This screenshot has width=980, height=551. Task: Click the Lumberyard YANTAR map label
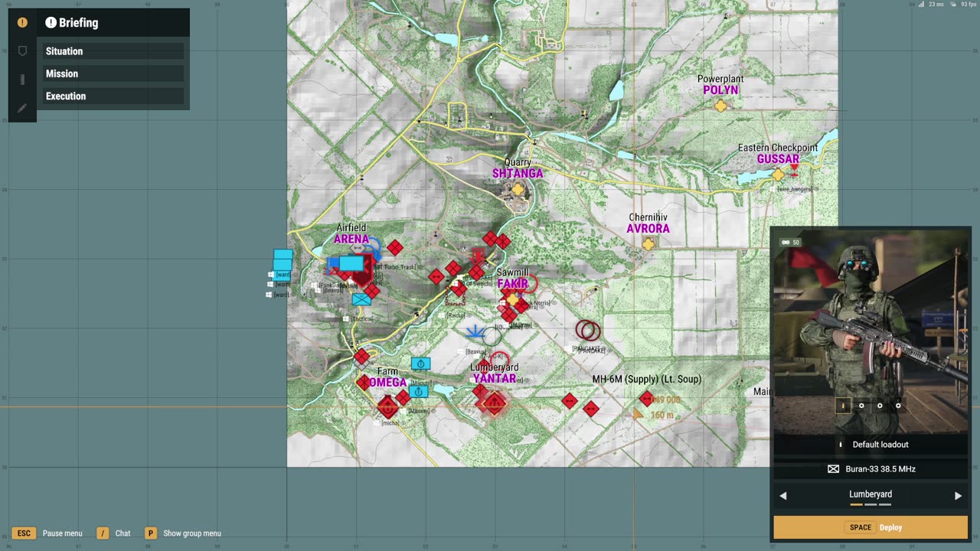coord(495,373)
